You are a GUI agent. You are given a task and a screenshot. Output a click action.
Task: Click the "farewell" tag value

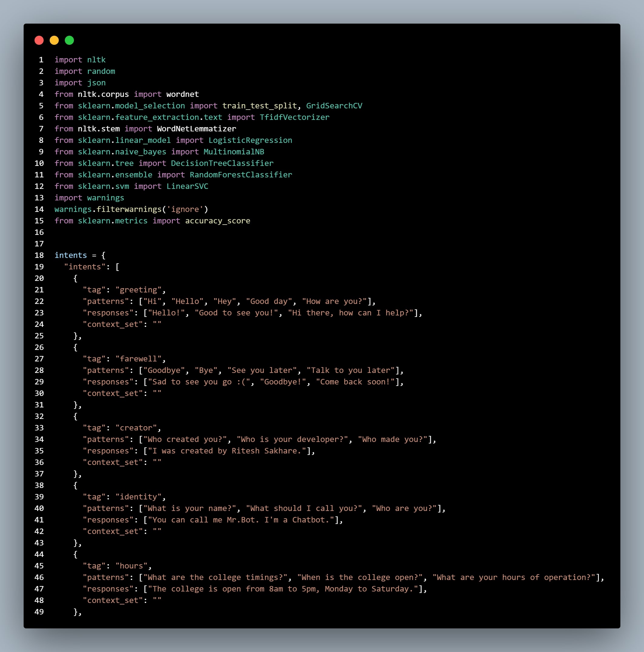(138, 359)
